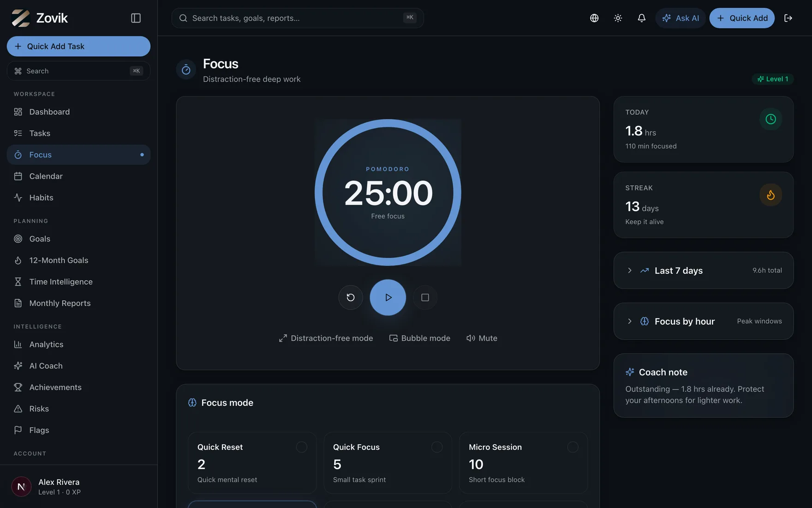Click the Ask AI button

pyautogui.click(x=681, y=18)
